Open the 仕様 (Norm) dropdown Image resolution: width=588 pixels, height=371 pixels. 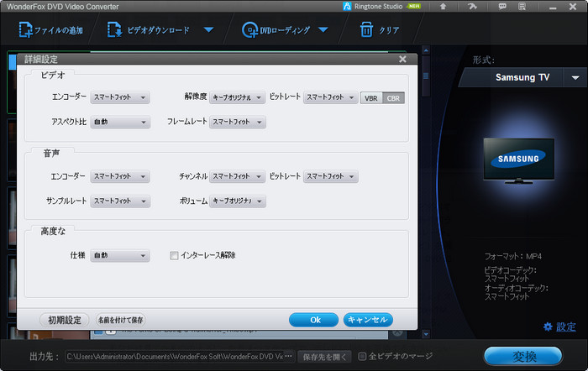click(x=120, y=255)
